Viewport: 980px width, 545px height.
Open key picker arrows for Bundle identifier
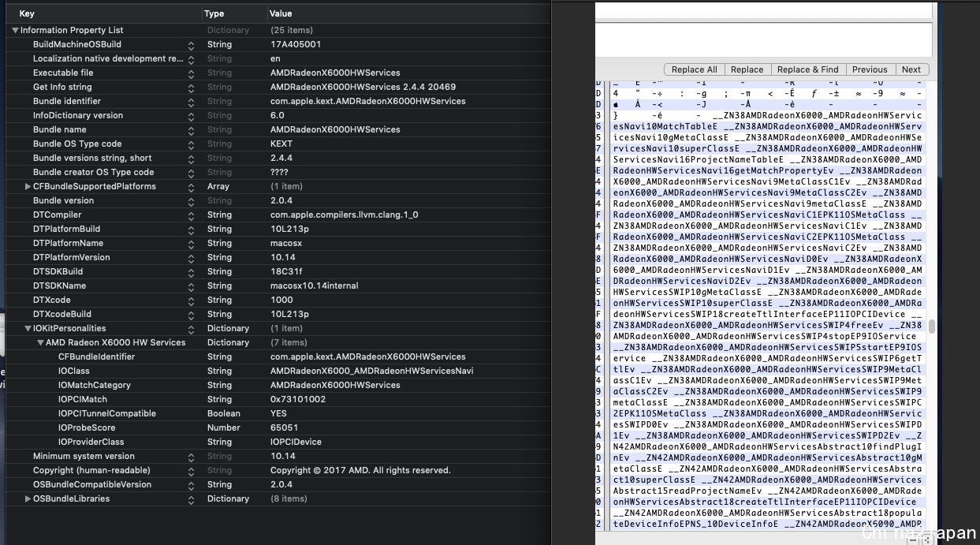(191, 102)
